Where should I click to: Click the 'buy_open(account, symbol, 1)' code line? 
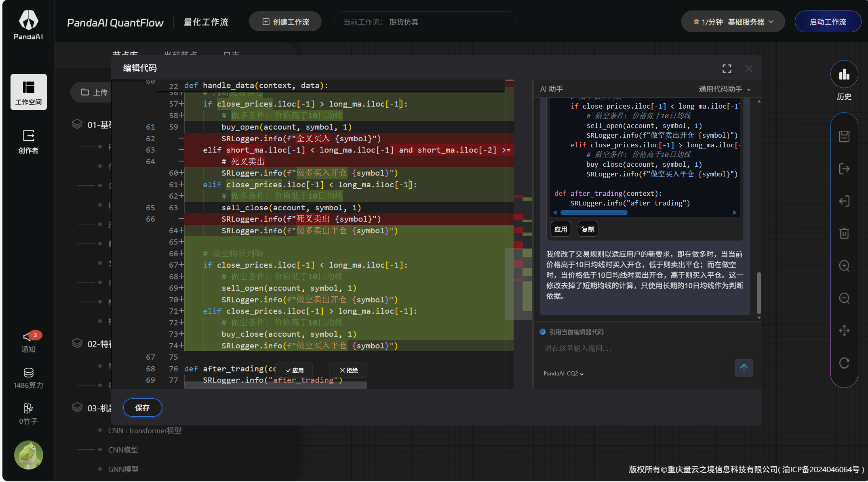[x=287, y=127]
